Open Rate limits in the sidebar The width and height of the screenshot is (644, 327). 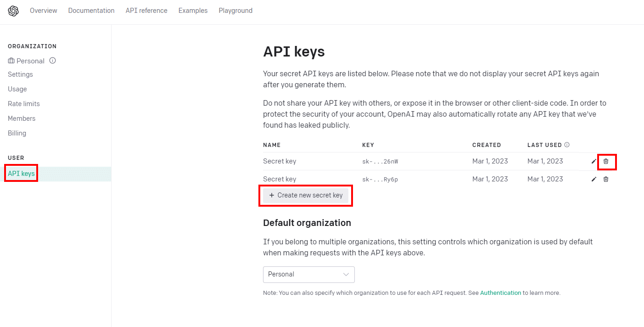24,104
